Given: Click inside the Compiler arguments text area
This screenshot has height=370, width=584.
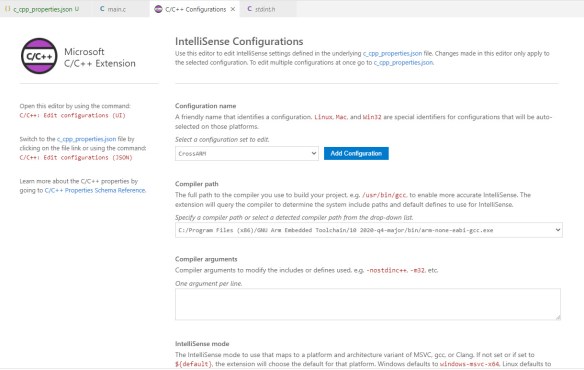Looking at the screenshot, I should [368, 304].
